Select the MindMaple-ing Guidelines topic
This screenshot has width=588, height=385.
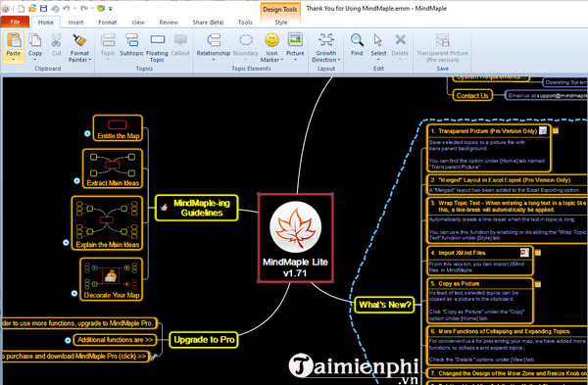point(197,208)
